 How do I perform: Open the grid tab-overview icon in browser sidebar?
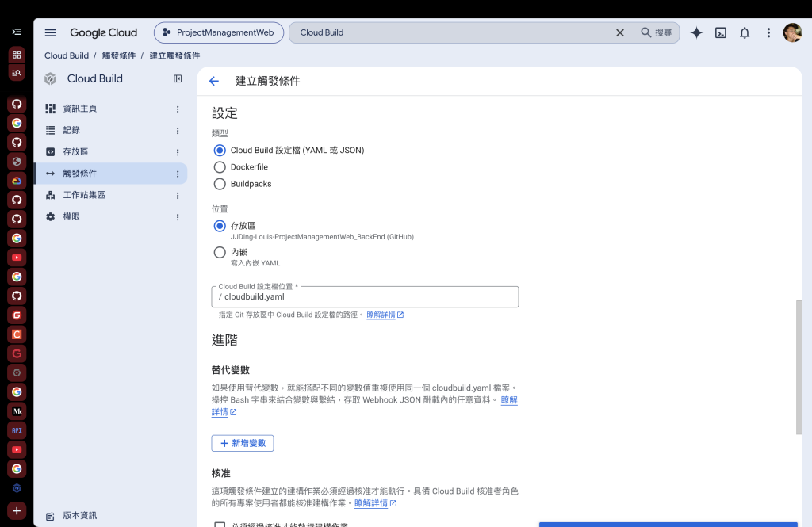[17, 55]
